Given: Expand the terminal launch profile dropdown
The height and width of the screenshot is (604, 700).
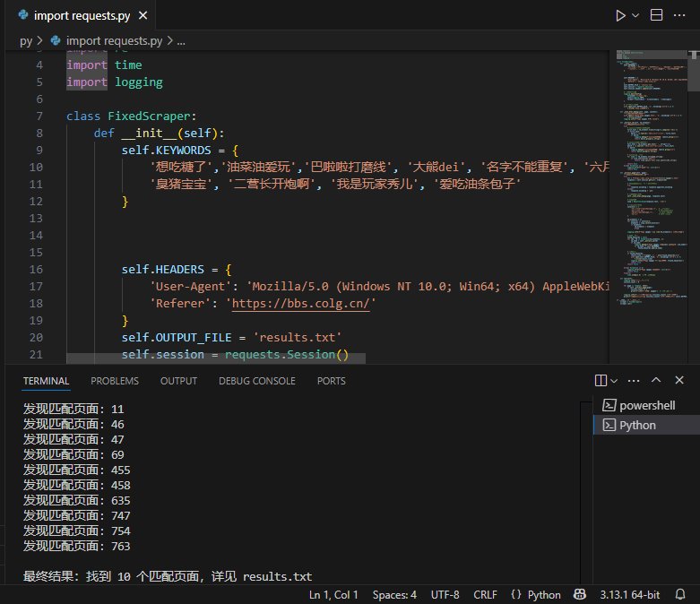Looking at the screenshot, I should click(617, 381).
